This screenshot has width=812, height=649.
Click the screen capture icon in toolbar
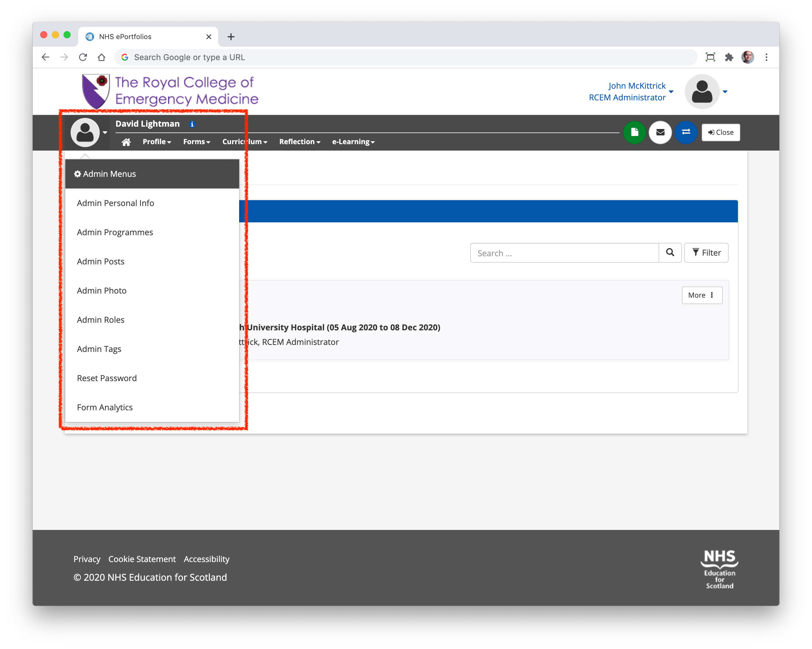(x=710, y=57)
